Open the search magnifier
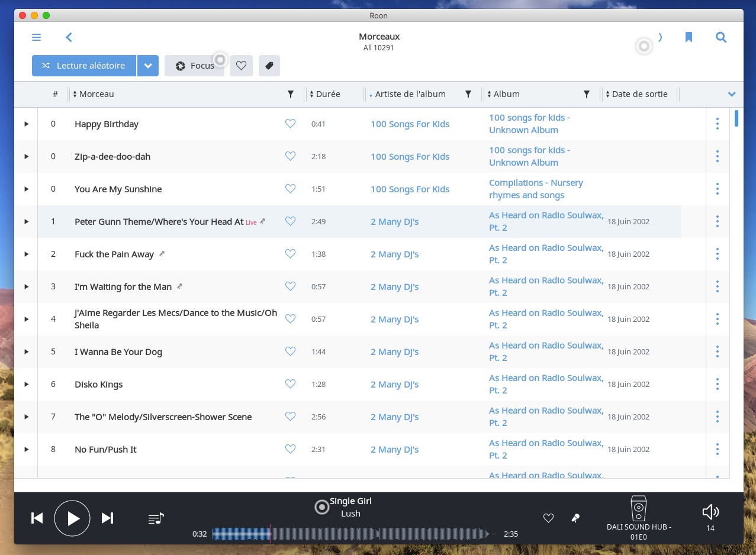 click(x=720, y=37)
